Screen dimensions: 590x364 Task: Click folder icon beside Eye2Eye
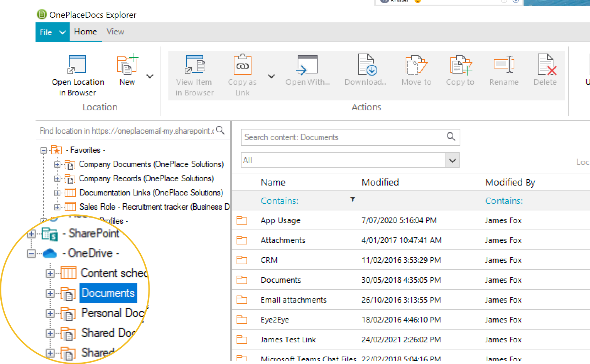(242, 320)
